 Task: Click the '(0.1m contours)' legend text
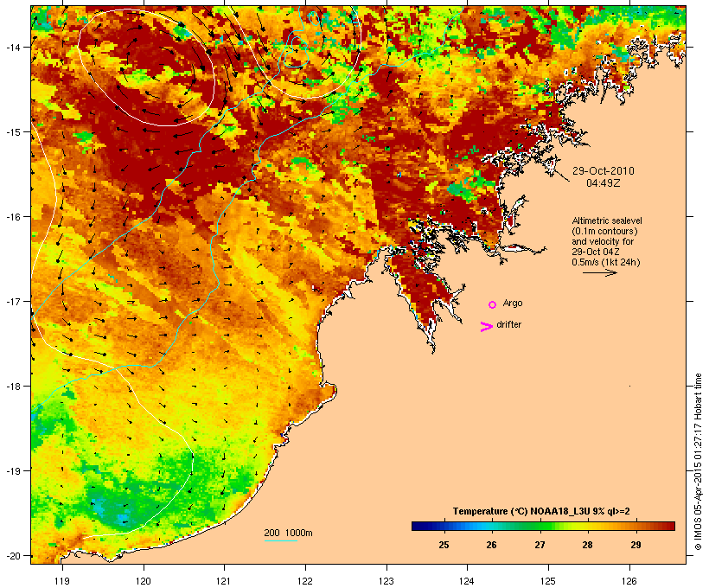[604, 231]
